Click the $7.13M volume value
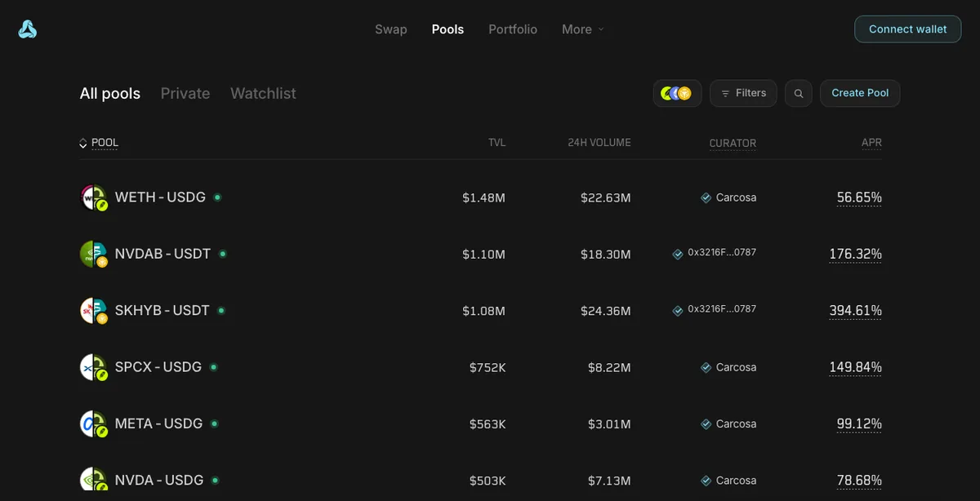 pyautogui.click(x=609, y=481)
